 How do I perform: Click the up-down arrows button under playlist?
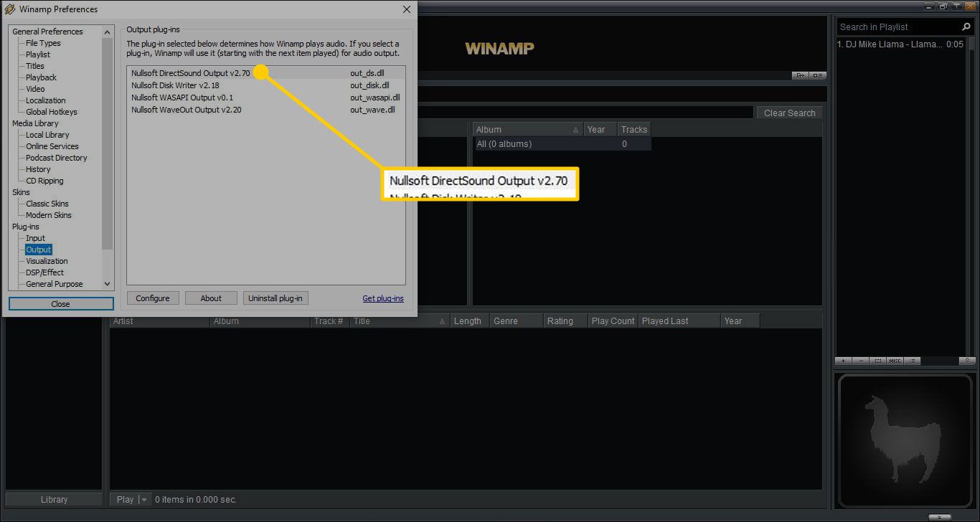click(966, 361)
